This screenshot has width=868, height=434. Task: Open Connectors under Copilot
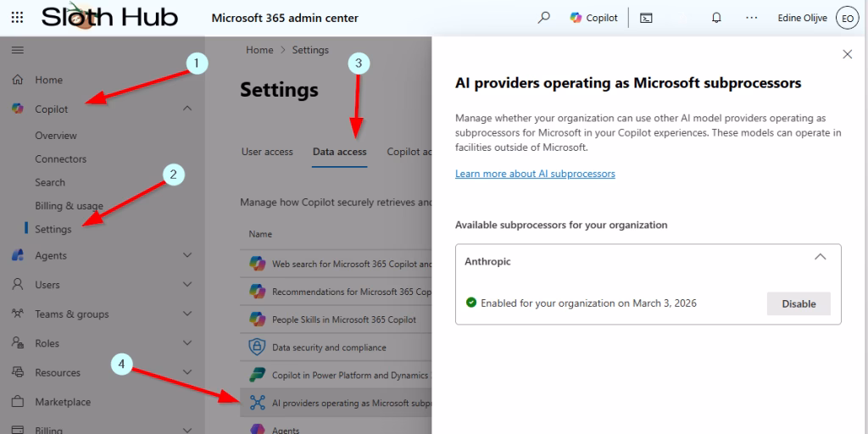click(x=61, y=159)
